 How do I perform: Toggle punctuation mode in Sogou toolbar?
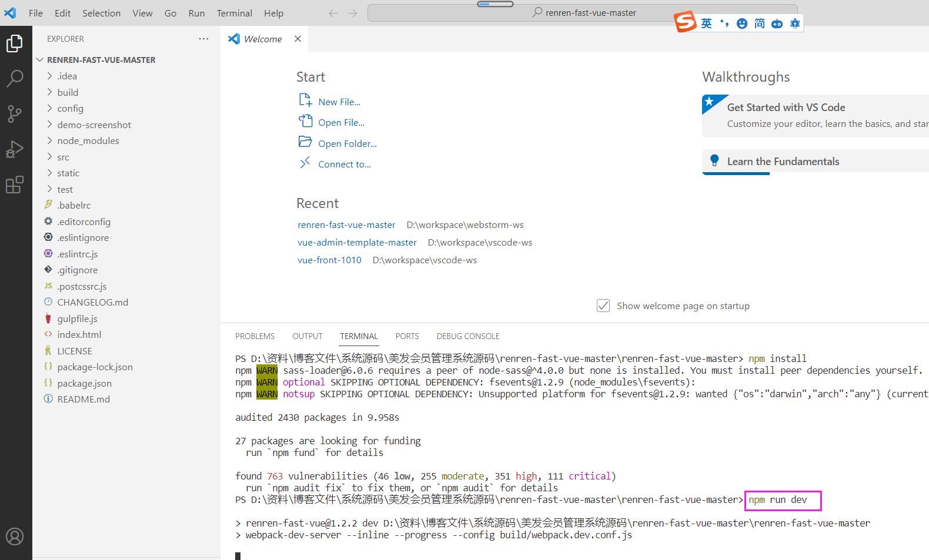pyautogui.click(x=724, y=24)
